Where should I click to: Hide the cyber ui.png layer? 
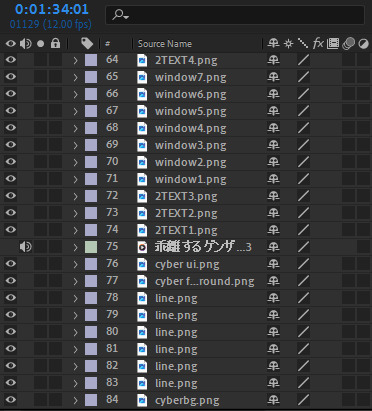11,264
